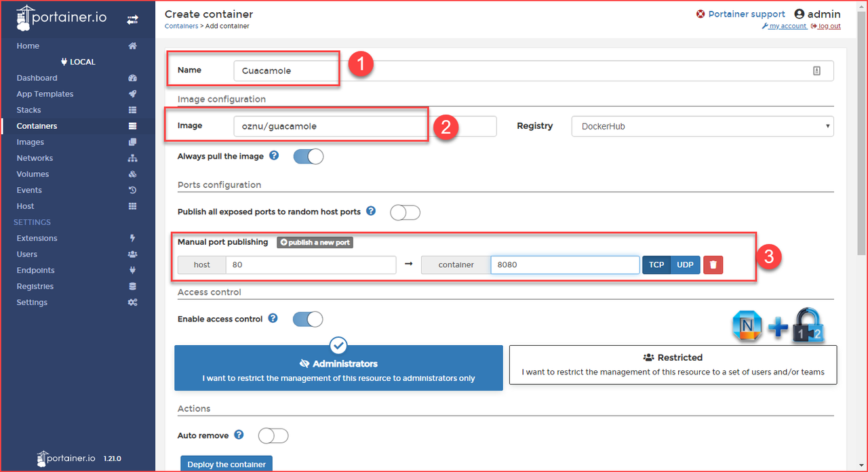The image size is (868, 472).
Task: Click the Host grid icon
Action: (x=133, y=206)
